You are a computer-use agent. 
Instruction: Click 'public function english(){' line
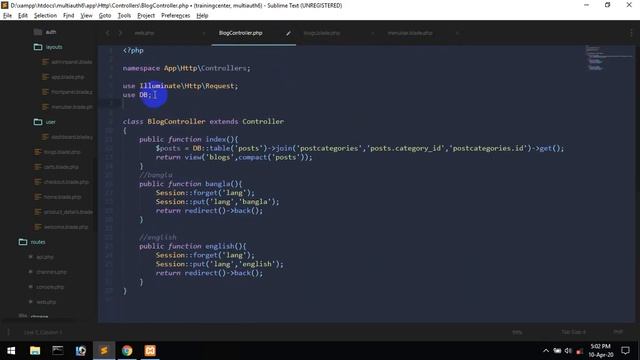[x=193, y=246]
